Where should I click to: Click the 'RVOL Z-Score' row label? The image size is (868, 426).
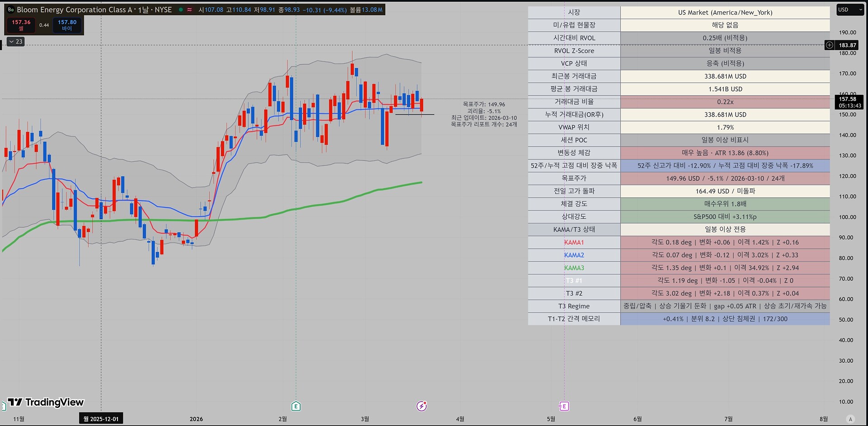tap(574, 51)
